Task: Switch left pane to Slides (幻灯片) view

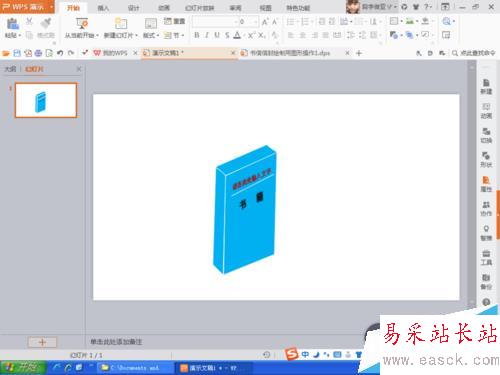Action: 34,69
